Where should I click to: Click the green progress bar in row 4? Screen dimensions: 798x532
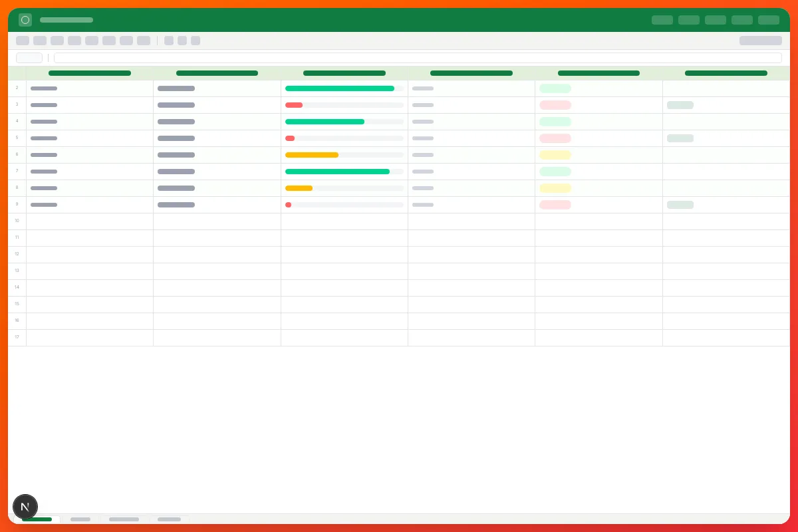pyautogui.click(x=325, y=122)
